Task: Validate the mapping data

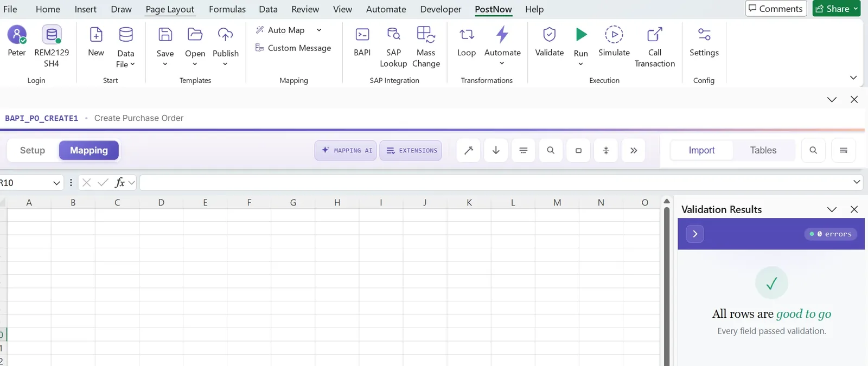Action: tap(549, 41)
